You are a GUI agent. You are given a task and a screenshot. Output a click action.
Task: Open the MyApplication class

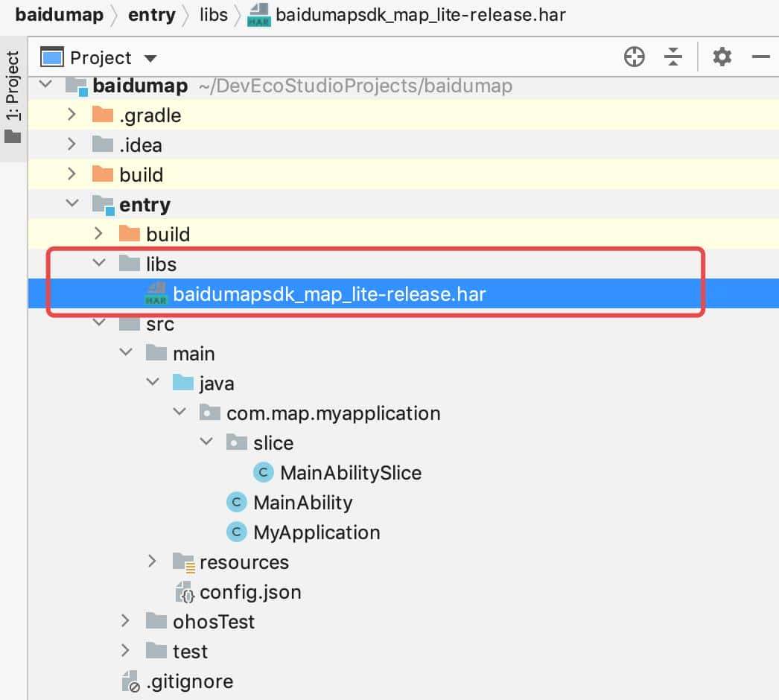coord(317,533)
